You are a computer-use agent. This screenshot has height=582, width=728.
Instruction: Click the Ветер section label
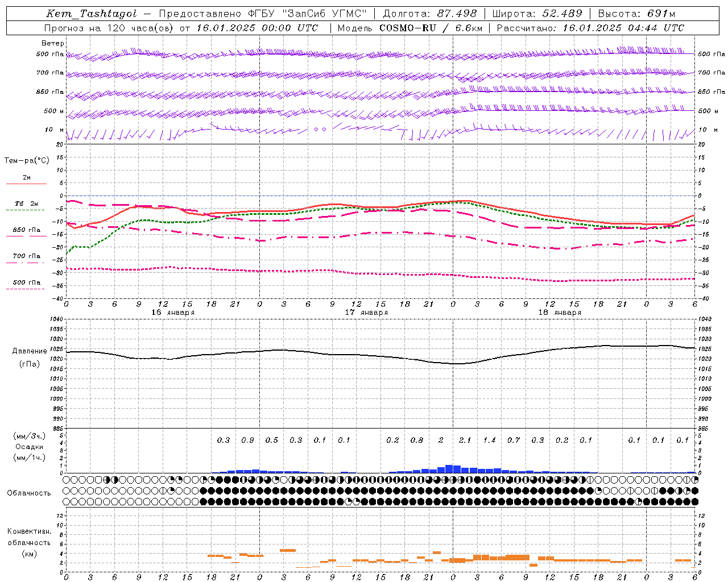53,43
